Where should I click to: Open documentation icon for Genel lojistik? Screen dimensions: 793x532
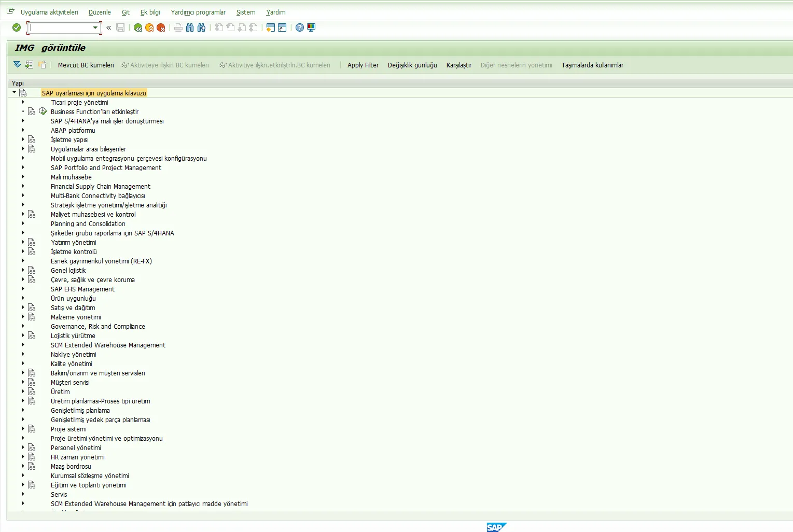click(32, 270)
